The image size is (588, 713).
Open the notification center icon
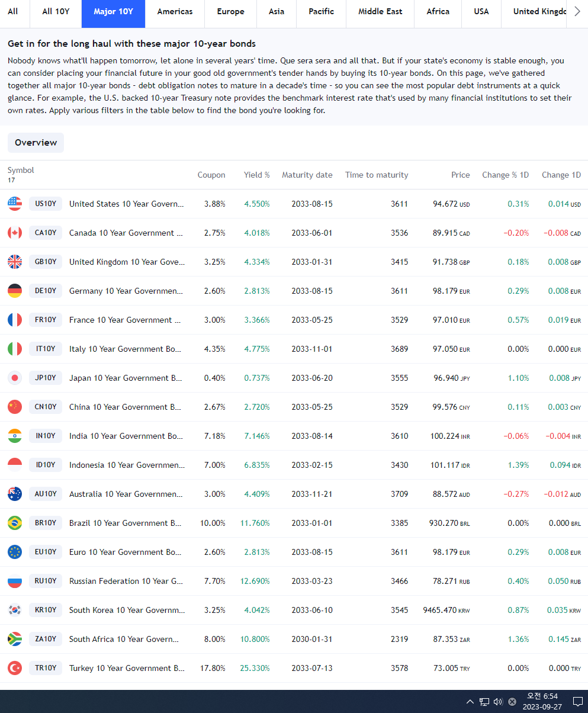click(x=578, y=702)
